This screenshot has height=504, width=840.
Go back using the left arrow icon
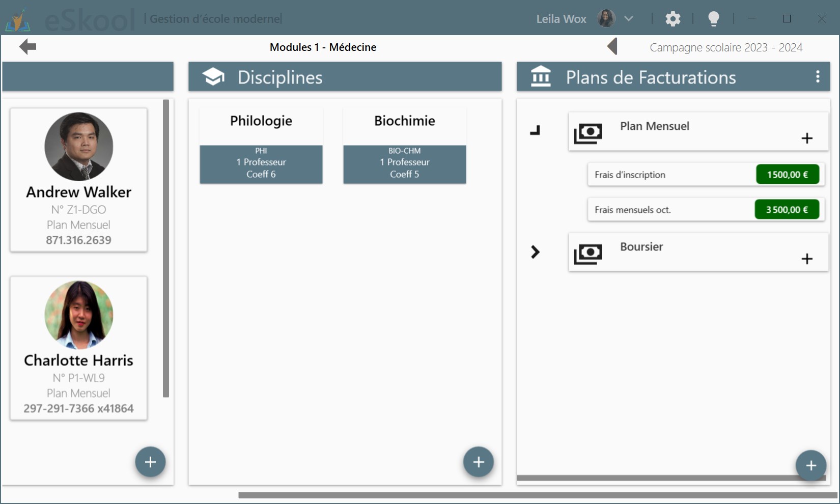pyautogui.click(x=27, y=47)
